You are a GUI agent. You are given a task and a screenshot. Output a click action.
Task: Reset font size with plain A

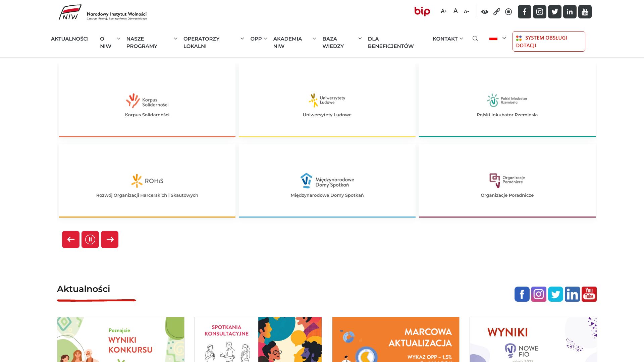[x=455, y=11]
